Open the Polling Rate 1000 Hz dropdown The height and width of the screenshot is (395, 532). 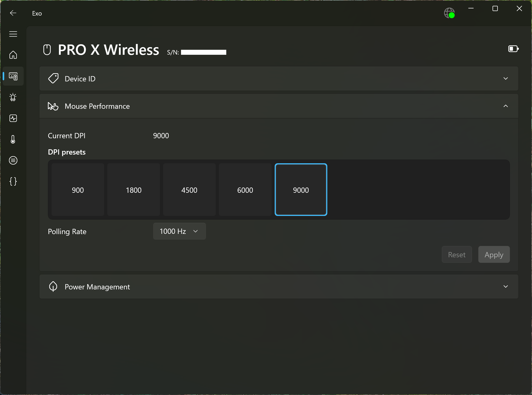179,231
